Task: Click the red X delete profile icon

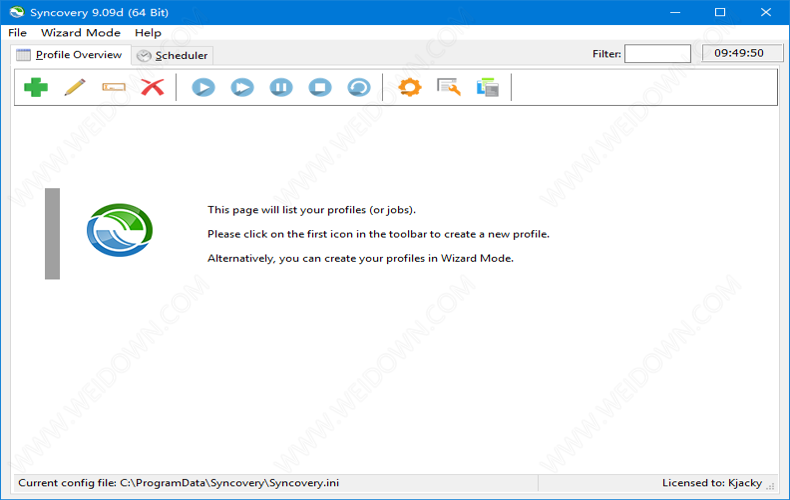Action: pyautogui.click(x=153, y=87)
